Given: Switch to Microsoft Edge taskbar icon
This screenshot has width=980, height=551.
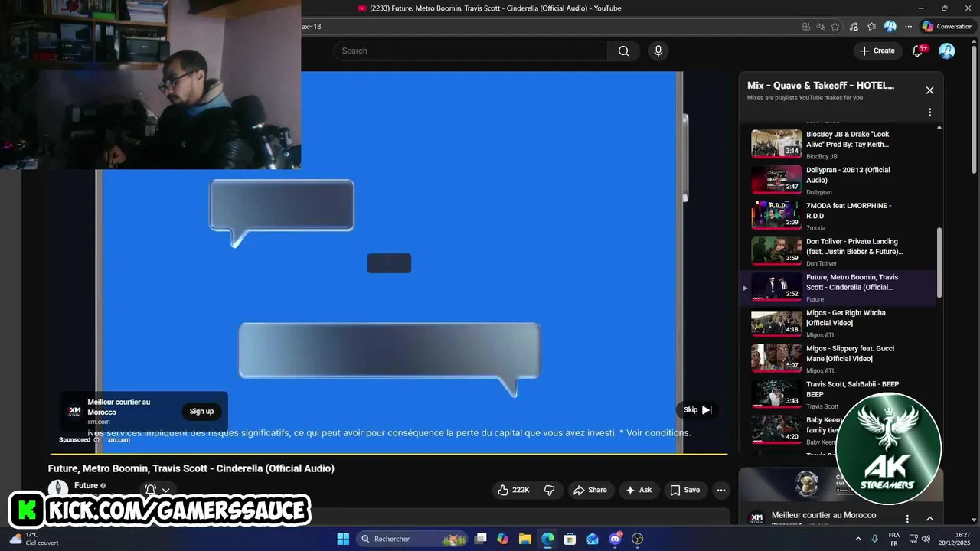Looking at the screenshot, I should click(547, 539).
